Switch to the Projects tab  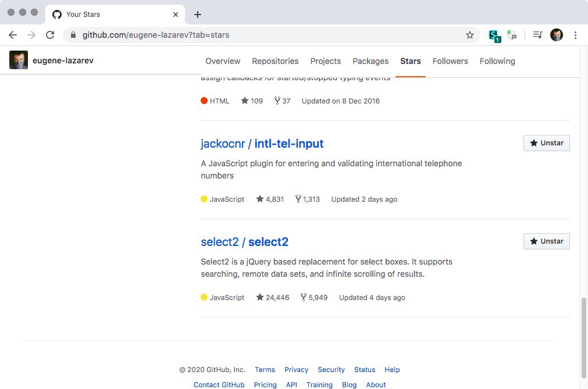pyautogui.click(x=326, y=61)
